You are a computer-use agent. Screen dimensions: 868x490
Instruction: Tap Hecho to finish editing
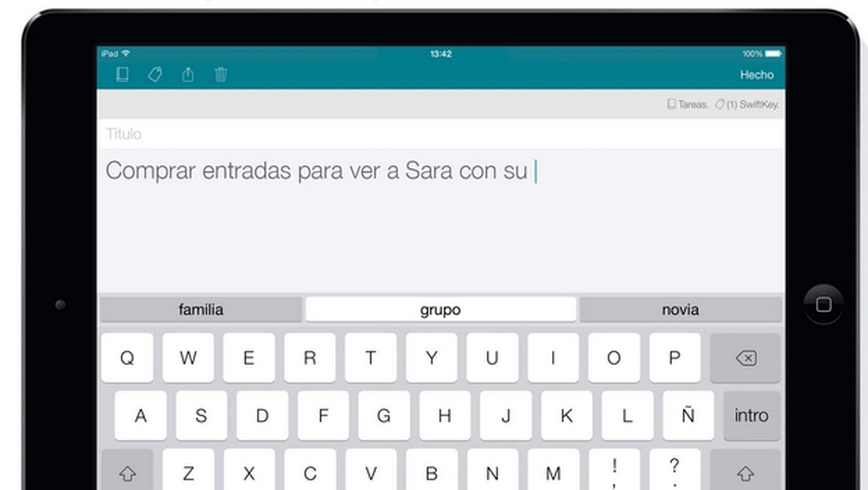[757, 75]
